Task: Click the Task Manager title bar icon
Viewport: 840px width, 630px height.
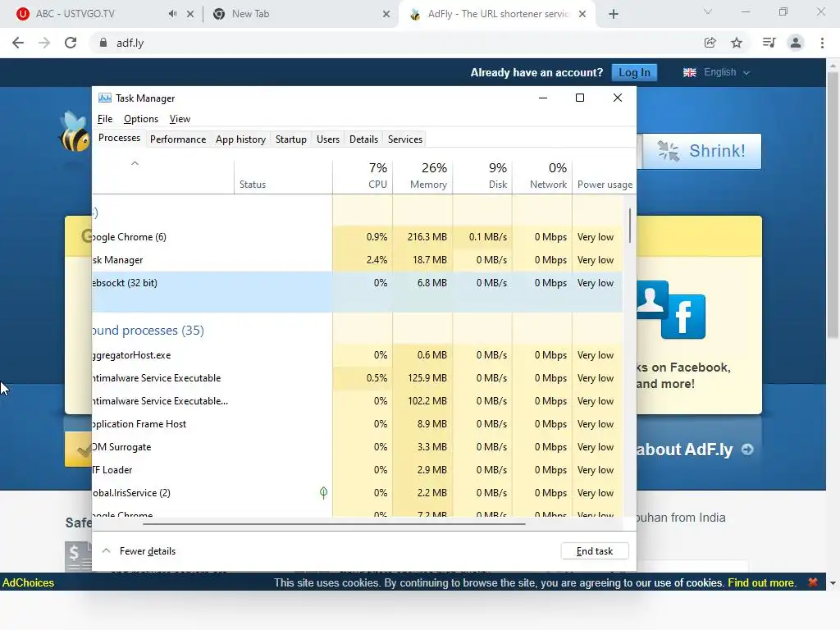Action: [x=105, y=98]
